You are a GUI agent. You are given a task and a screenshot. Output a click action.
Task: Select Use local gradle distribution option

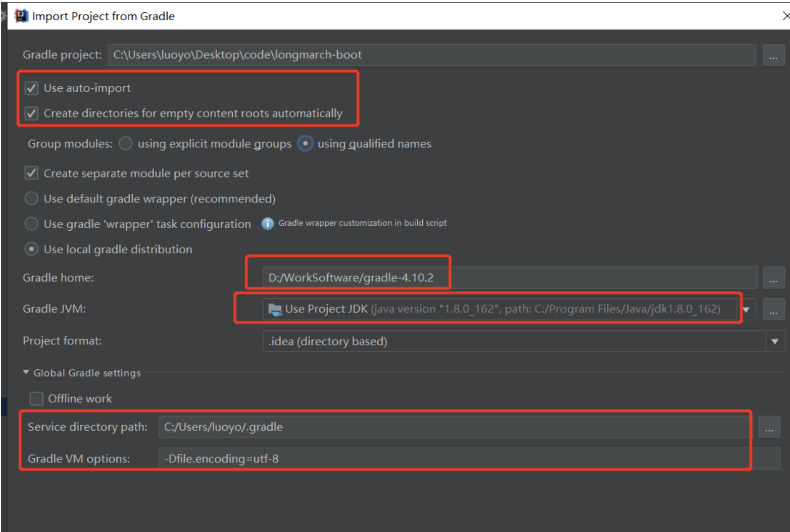tap(31, 249)
